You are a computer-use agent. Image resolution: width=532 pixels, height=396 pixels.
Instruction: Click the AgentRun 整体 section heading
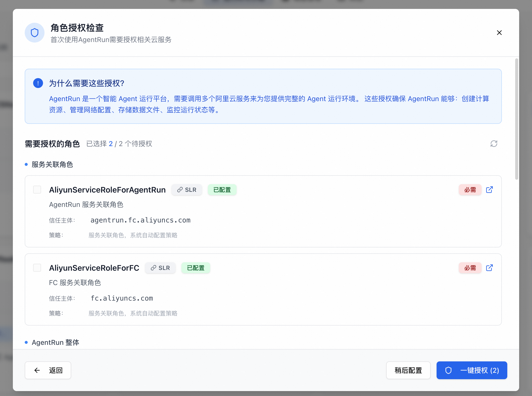55,342
